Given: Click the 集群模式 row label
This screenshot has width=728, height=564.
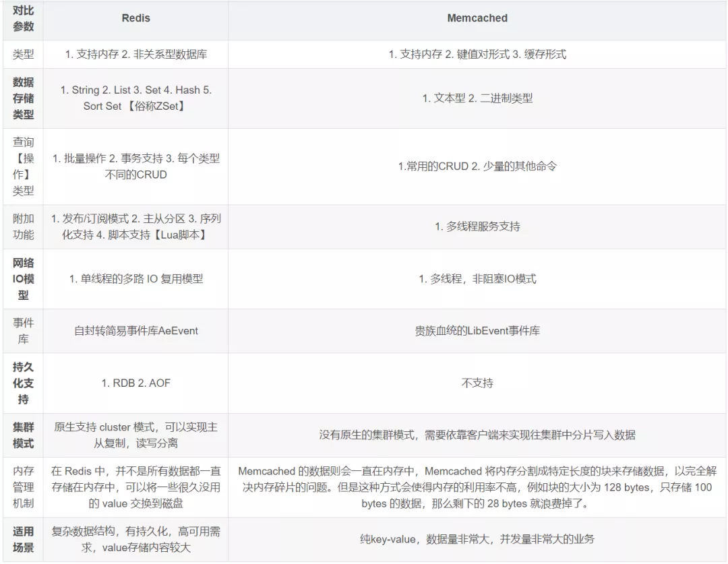Looking at the screenshot, I should tap(23, 435).
